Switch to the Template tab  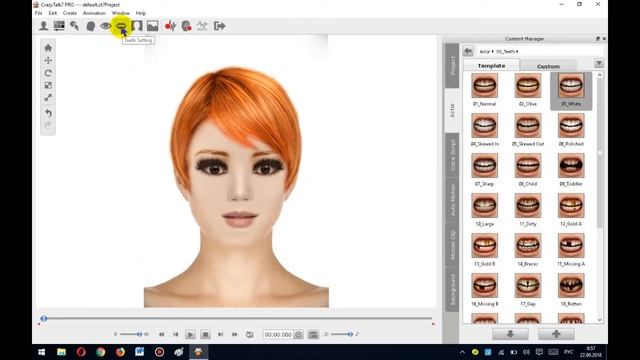(491, 65)
